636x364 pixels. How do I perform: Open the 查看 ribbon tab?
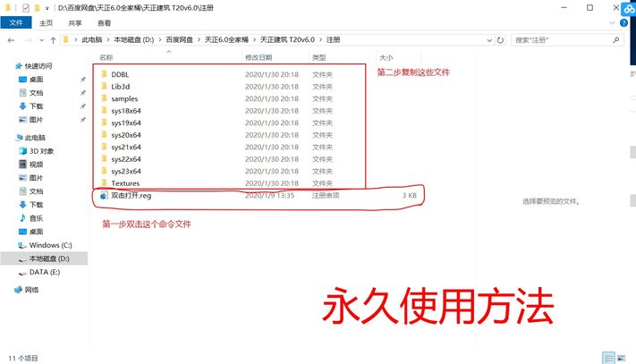click(x=105, y=23)
